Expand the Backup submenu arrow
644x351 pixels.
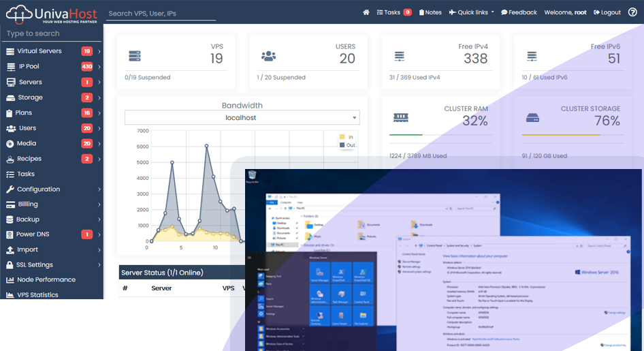tap(99, 220)
